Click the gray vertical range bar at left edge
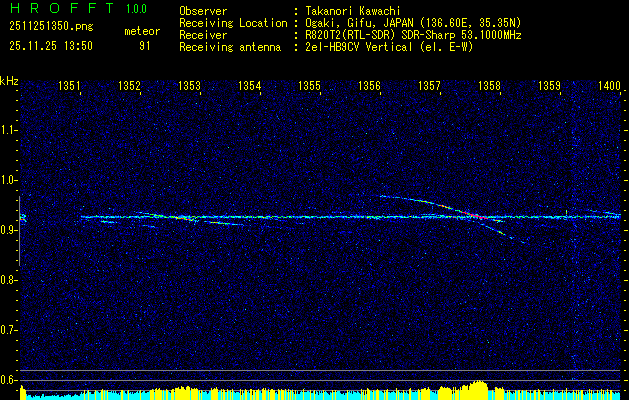 pos(19,231)
